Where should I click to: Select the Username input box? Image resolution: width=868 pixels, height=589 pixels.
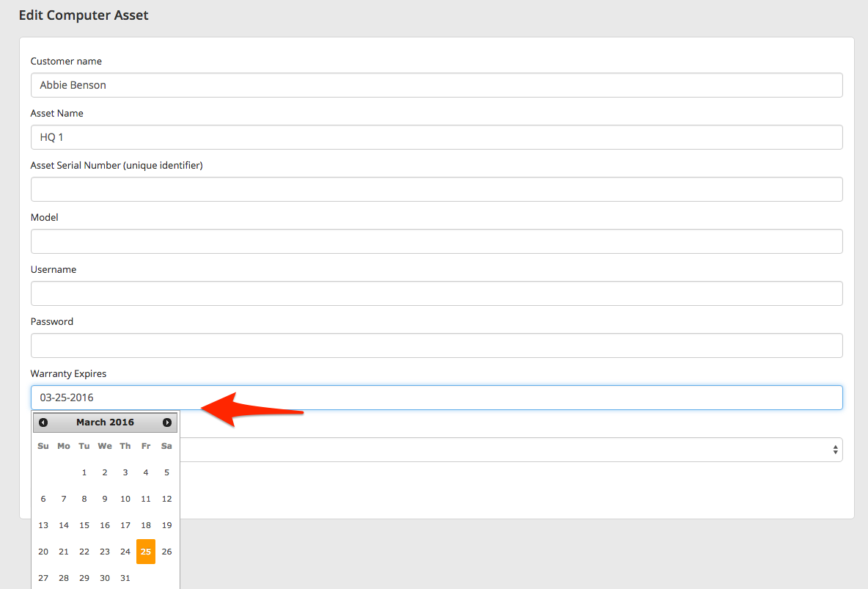[x=436, y=293]
